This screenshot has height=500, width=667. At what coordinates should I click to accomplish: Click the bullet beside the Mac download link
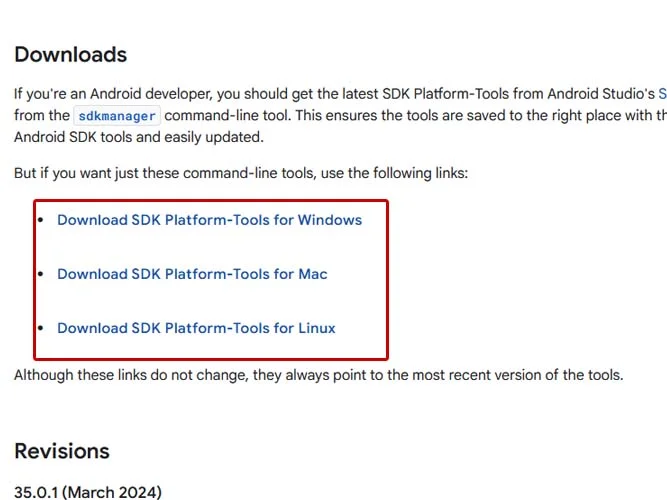point(41,274)
